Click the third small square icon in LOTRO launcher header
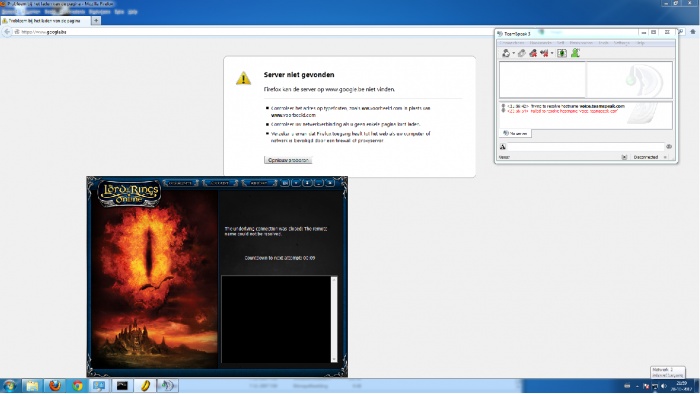This screenshot has width=700, height=394. tap(307, 183)
